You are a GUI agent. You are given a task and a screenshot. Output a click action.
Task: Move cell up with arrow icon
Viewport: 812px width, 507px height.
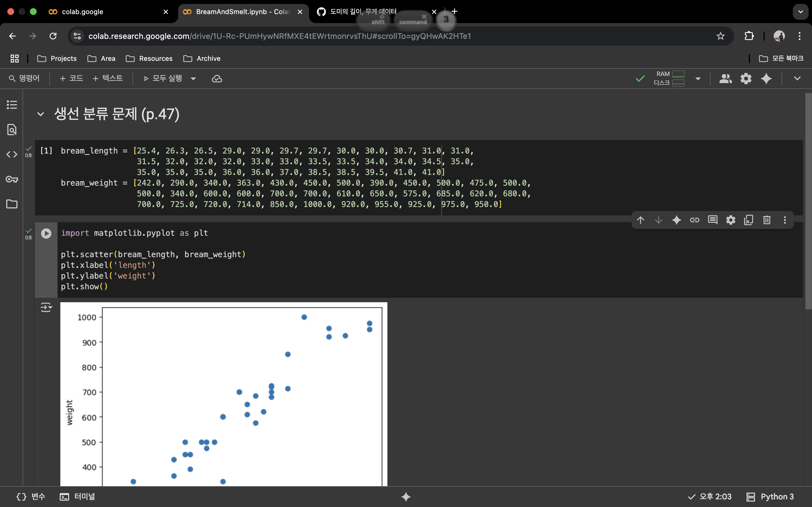(x=641, y=220)
